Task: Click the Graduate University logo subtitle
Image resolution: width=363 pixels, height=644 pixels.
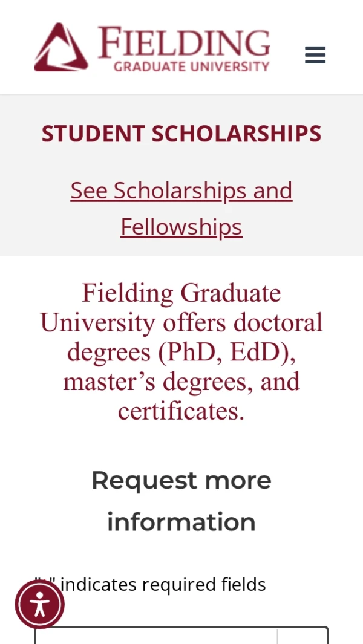Action: pos(191,67)
